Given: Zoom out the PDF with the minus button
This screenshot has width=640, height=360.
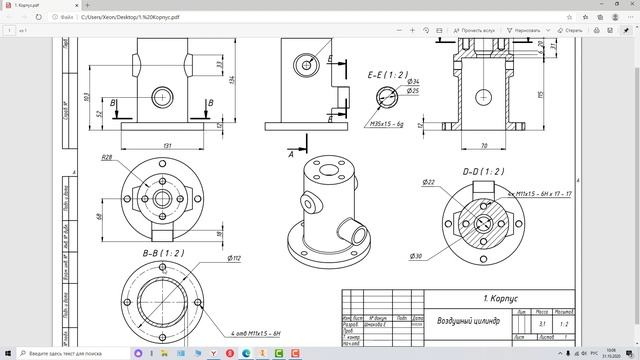Looking at the screenshot, I should [399, 30].
